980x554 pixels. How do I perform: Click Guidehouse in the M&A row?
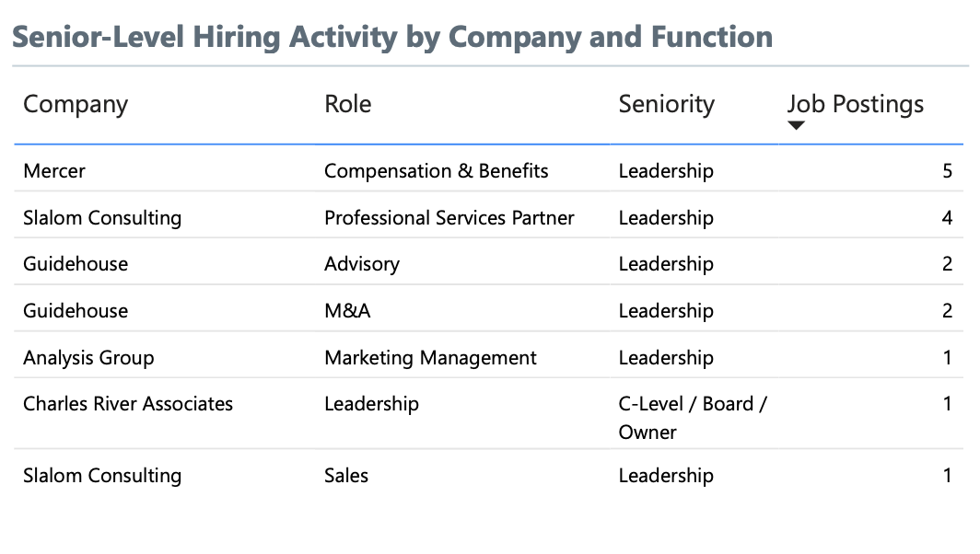[76, 311]
